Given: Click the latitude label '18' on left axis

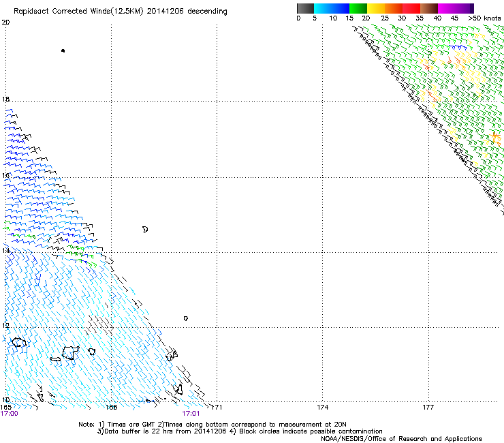Looking at the screenshot, I should pos(5,99).
